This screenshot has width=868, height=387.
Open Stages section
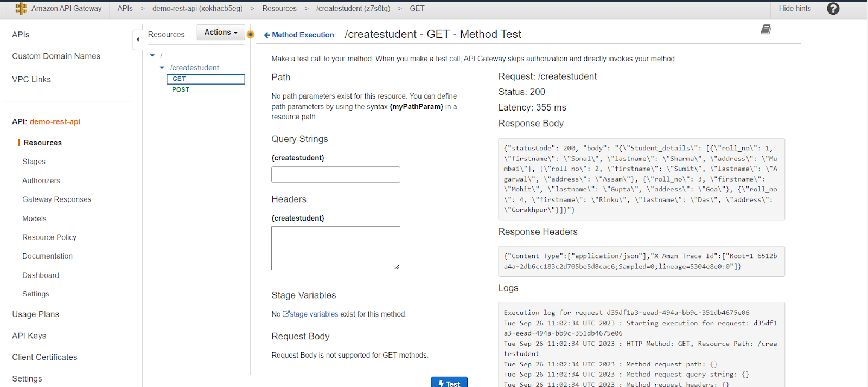[x=34, y=162]
